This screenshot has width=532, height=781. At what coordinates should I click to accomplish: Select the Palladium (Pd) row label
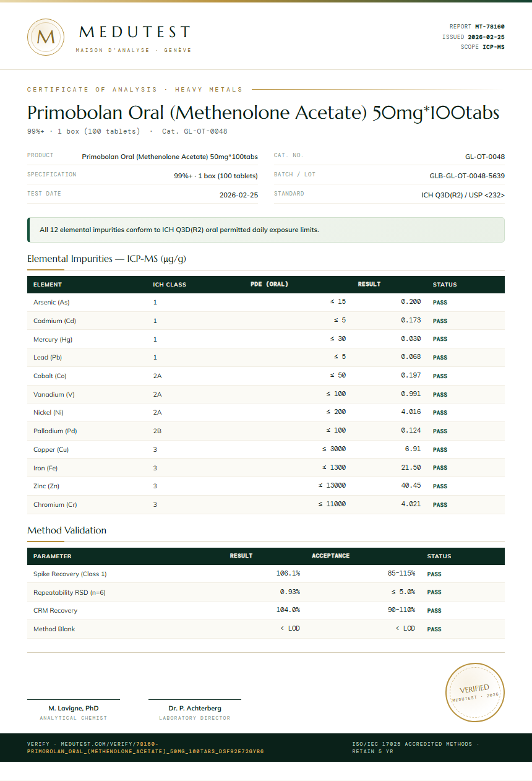(x=55, y=431)
